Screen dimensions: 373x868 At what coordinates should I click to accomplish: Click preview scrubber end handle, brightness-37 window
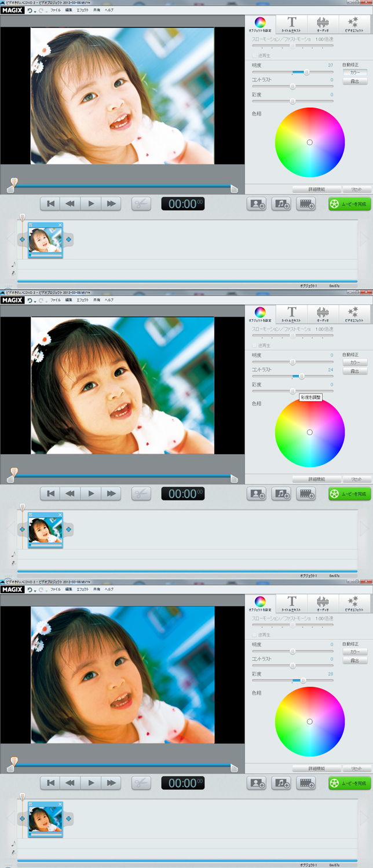(x=234, y=189)
